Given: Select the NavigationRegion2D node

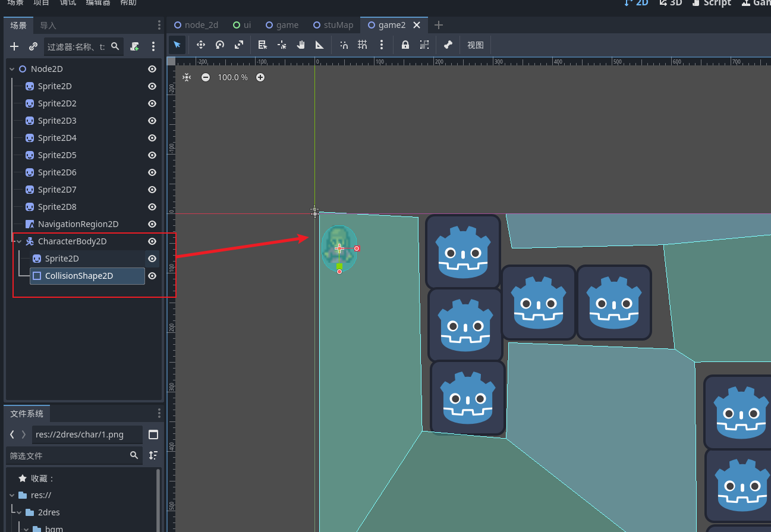Looking at the screenshot, I should point(78,224).
